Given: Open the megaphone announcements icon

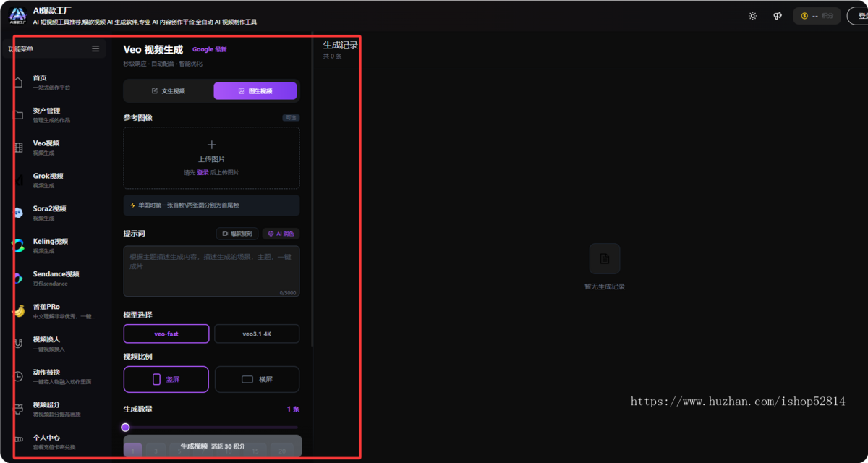Looking at the screenshot, I should click(x=778, y=16).
